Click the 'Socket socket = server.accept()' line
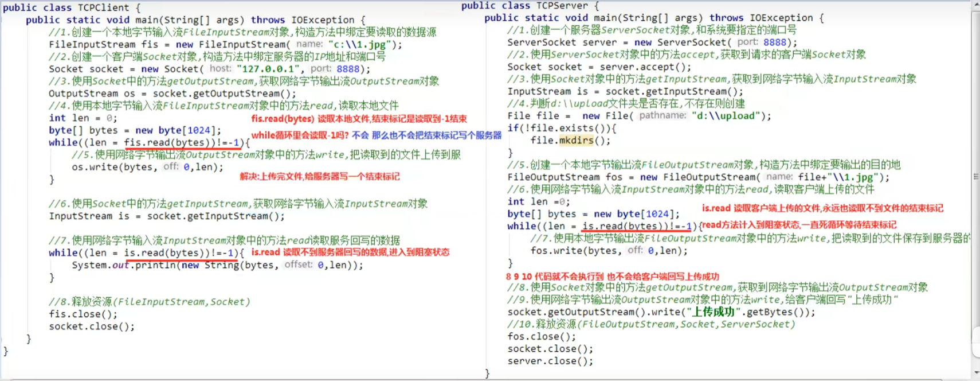980x381 pixels. (x=599, y=67)
